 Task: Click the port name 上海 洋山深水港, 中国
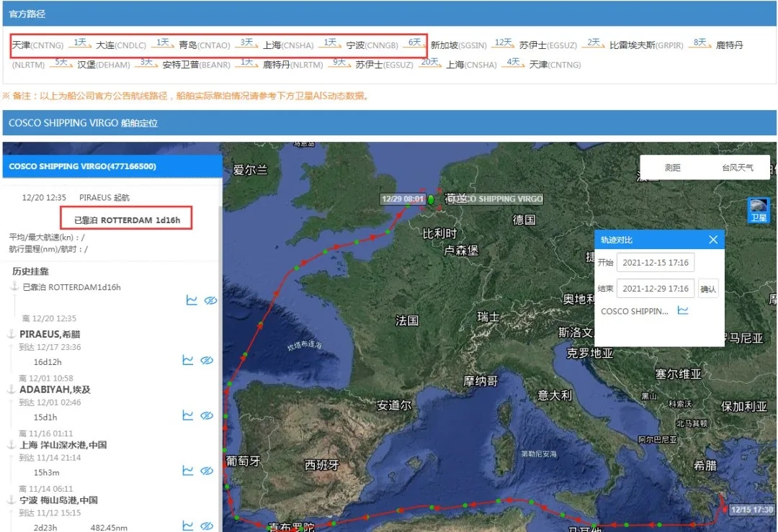coord(63,445)
